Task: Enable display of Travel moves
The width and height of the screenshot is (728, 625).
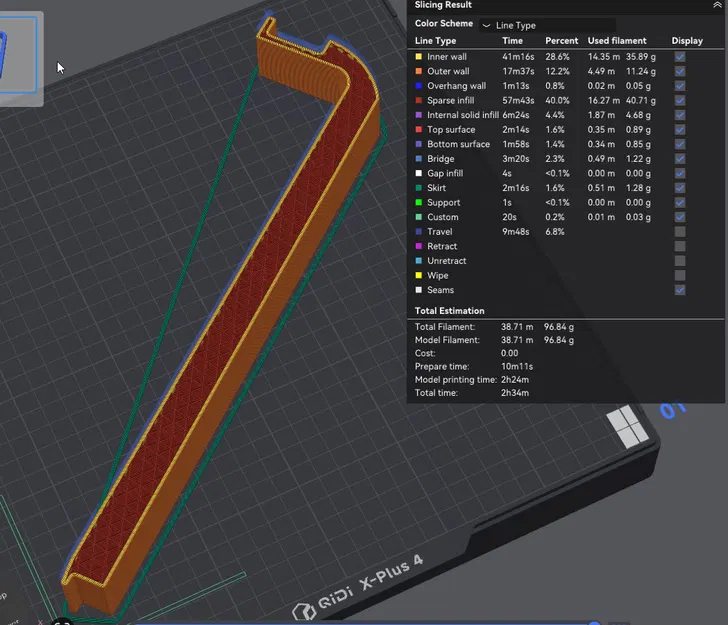Action: click(x=680, y=232)
